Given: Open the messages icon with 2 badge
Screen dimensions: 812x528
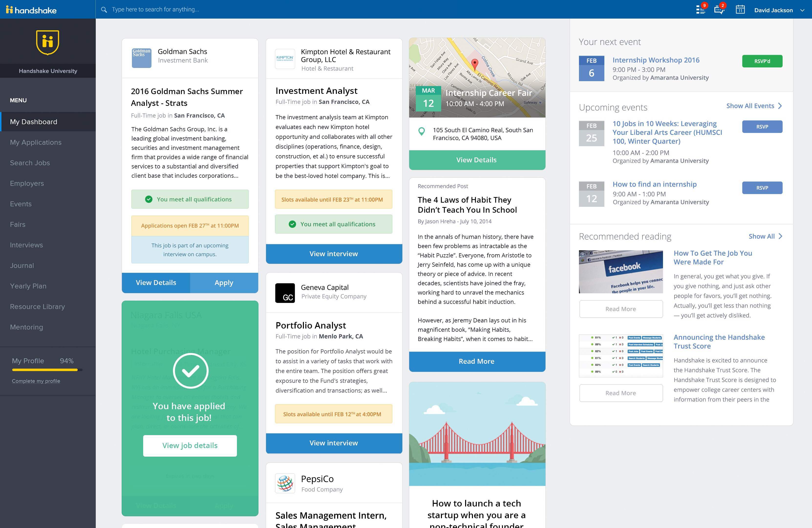Looking at the screenshot, I should coord(719,10).
